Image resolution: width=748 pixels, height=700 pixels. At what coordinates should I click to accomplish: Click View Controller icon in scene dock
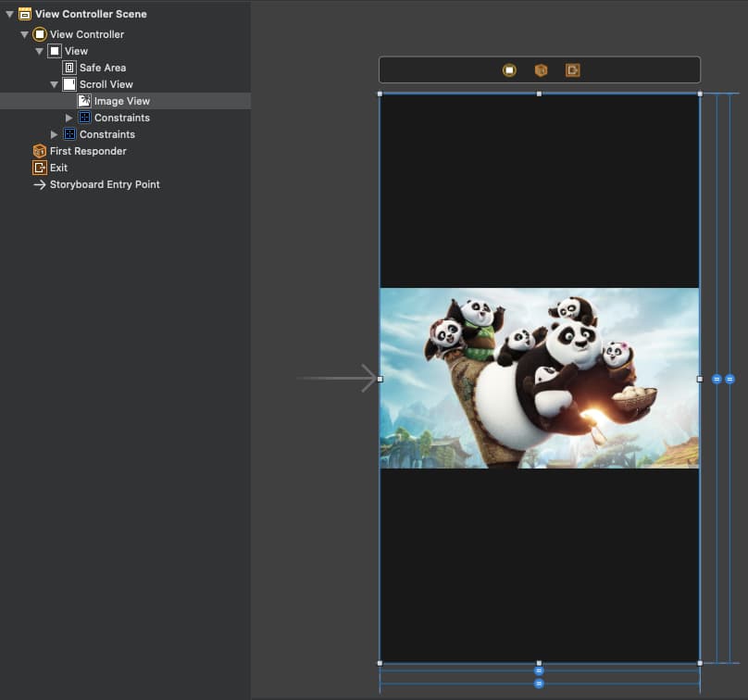pos(509,70)
